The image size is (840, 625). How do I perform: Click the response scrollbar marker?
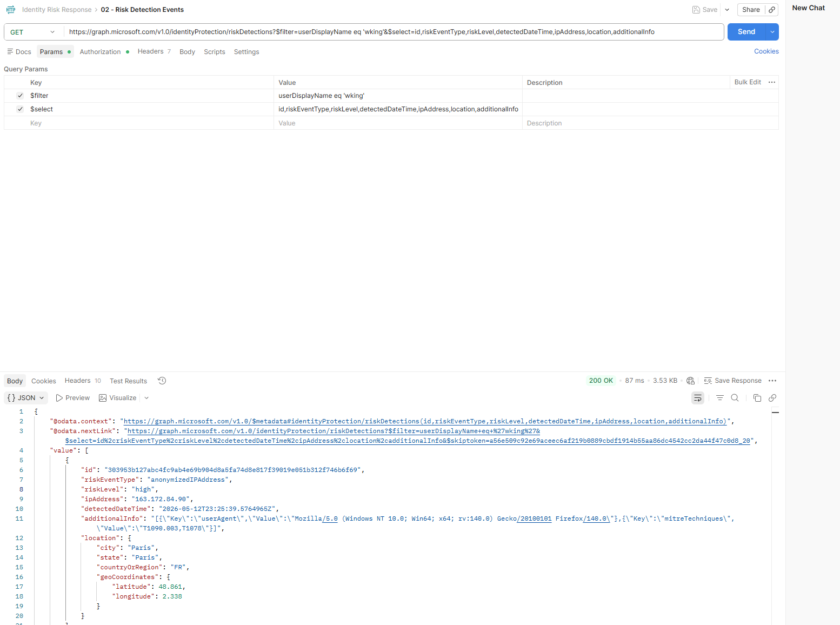pyautogui.click(x=775, y=413)
